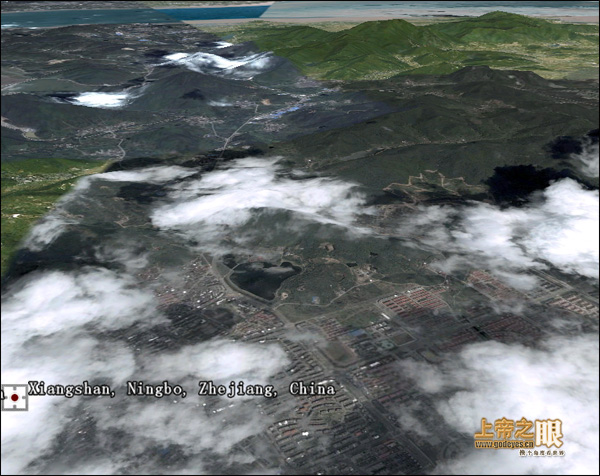
Task: Click the red-roofed building block right of the lake
Action: point(415,303)
